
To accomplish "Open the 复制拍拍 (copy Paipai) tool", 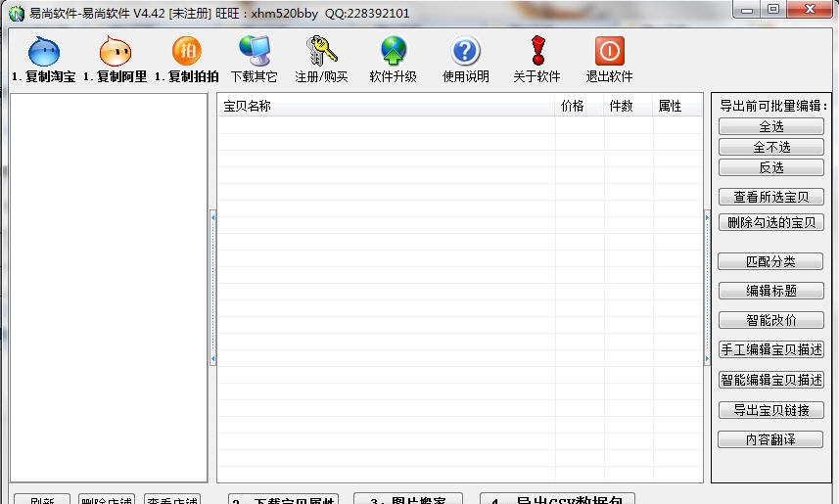I will 187,59.
